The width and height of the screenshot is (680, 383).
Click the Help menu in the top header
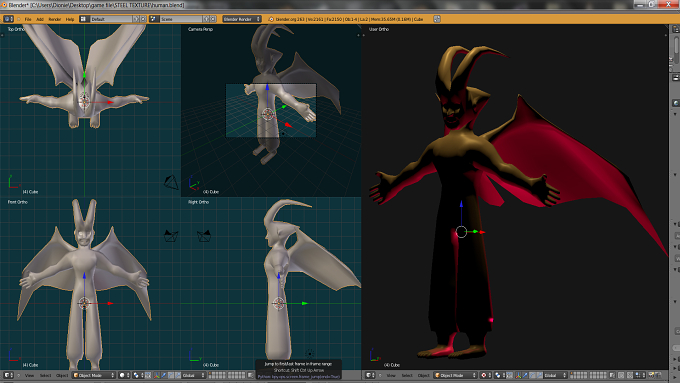pyautogui.click(x=70, y=19)
